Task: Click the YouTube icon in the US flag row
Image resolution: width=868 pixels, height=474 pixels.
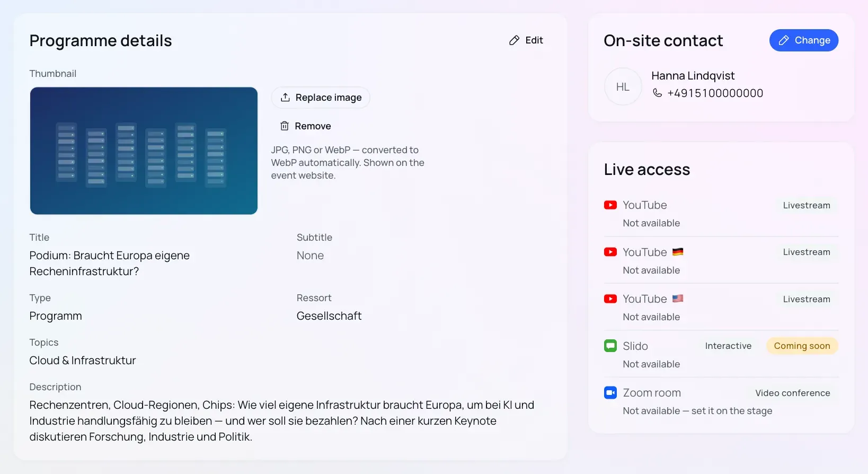Action: [610, 299]
